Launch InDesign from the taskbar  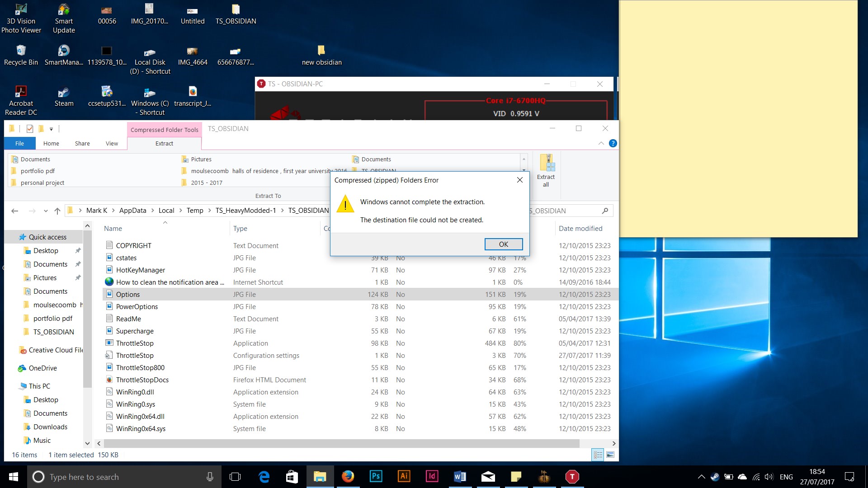tap(432, 477)
